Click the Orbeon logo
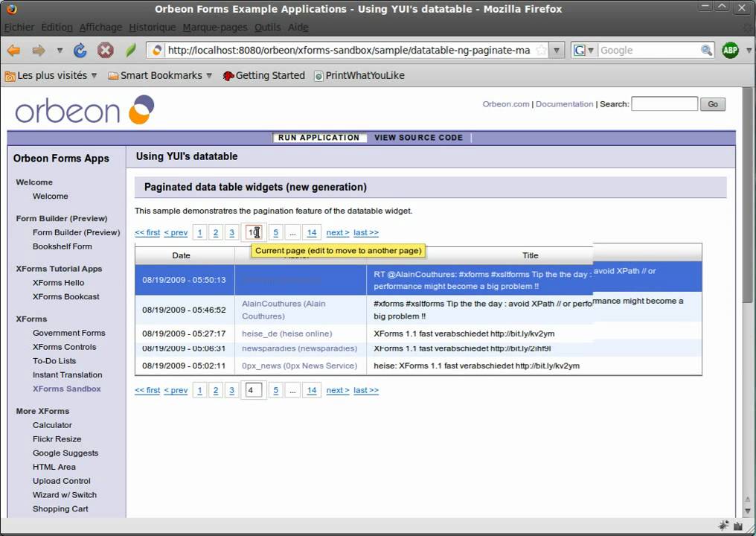The height and width of the screenshot is (536, 756). coord(85,110)
